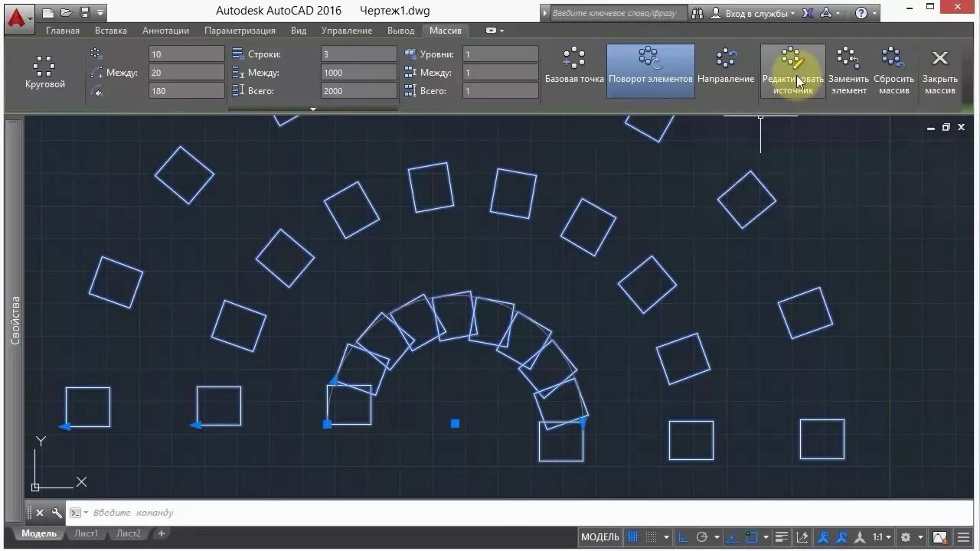Viewport: 980px width, 551px height.
Task: Switch to the Вывод tab
Action: click(401, 31)
